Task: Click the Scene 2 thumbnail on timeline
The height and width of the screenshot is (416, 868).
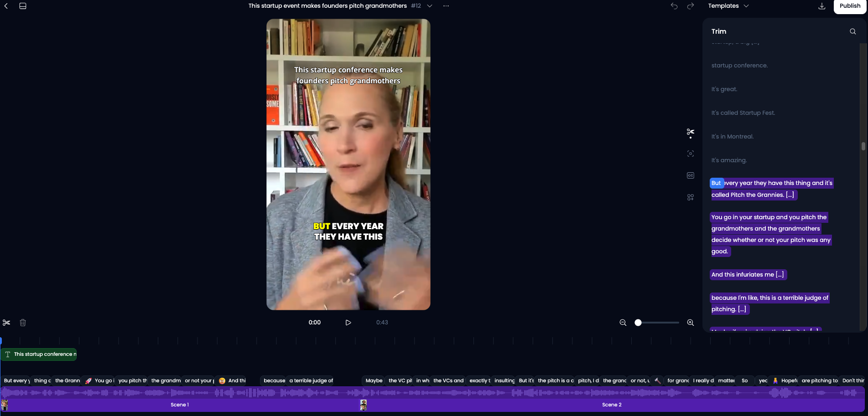Action: [x=364, y=405]
